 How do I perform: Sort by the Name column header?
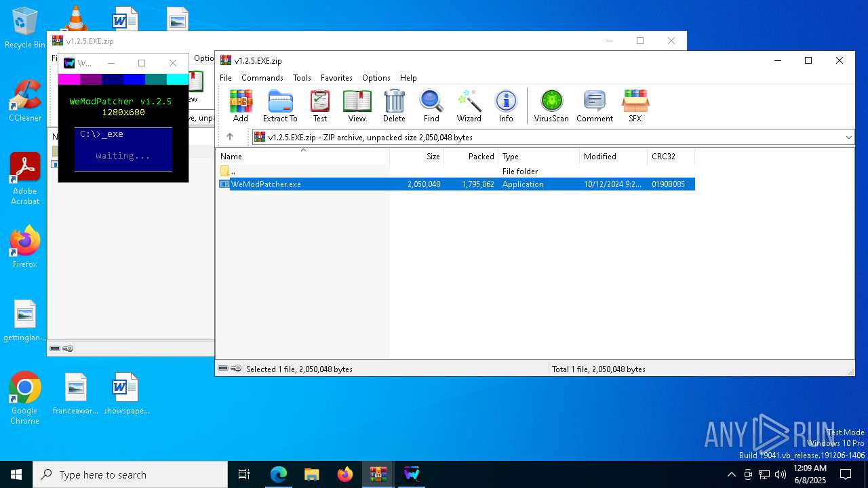tap(303, 157)
